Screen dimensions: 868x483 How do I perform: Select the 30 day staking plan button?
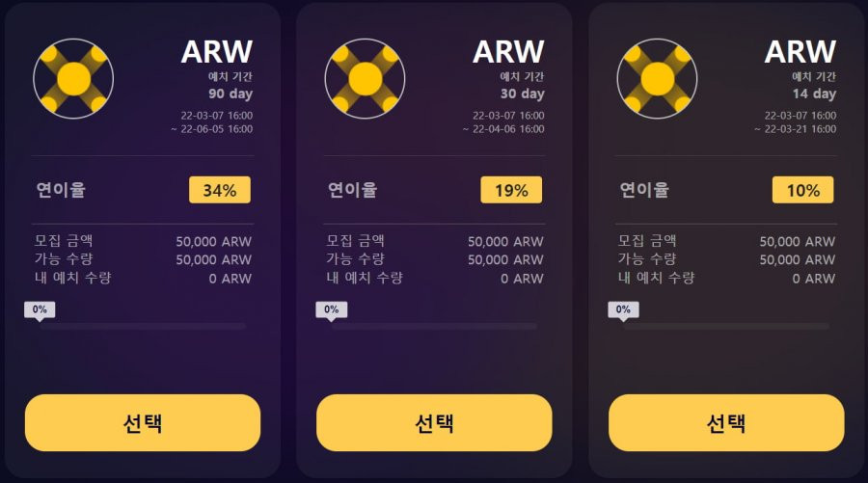(435, 422)
